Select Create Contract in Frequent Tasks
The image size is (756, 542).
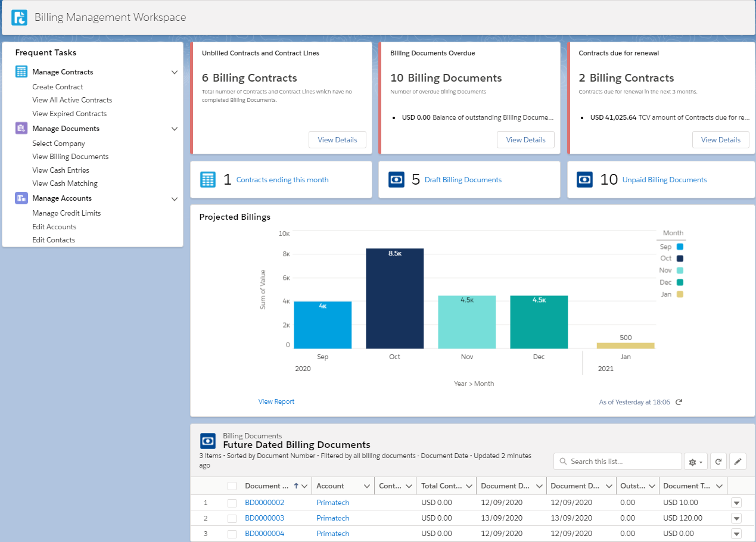(x=58, y=87)
